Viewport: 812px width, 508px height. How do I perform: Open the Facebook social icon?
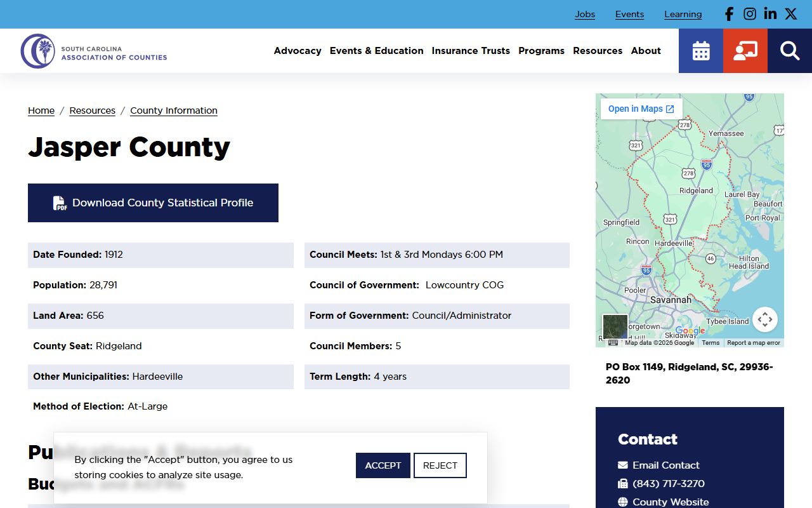click(730, 14)
